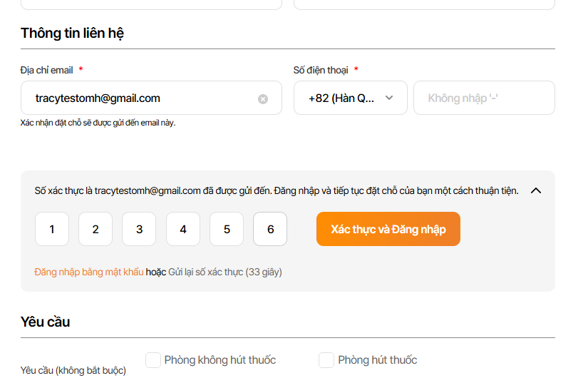Select the second verification digit box
Image resolution: width=588 pixels, height=378 pixels.
point(96,230)
